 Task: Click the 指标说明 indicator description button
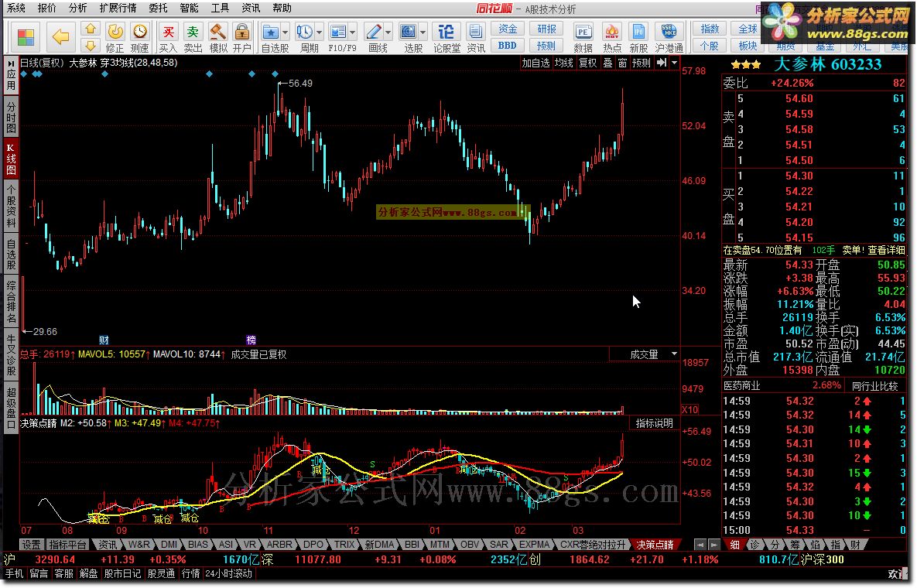[x=655, y=423]
